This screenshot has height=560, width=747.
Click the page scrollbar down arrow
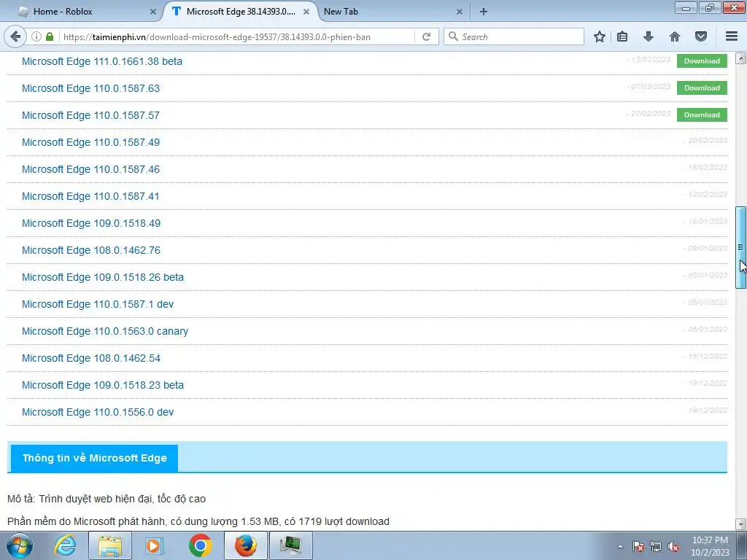(x=740, y=524)
